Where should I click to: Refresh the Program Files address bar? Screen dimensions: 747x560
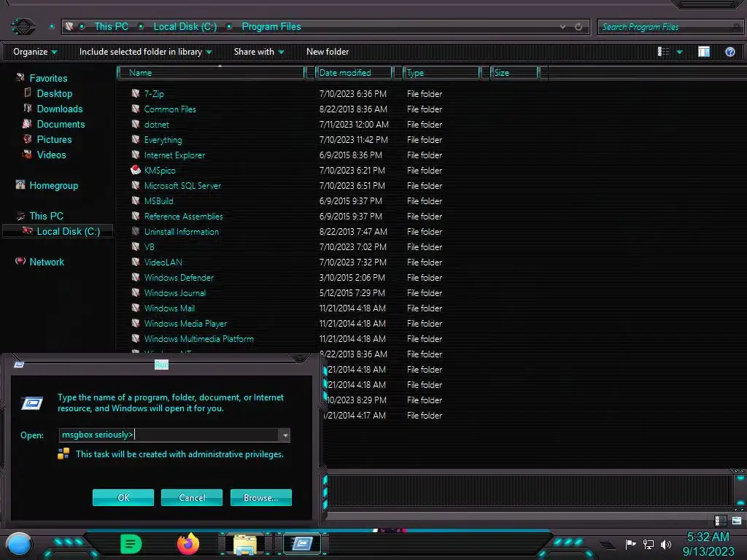coord(578,27)
